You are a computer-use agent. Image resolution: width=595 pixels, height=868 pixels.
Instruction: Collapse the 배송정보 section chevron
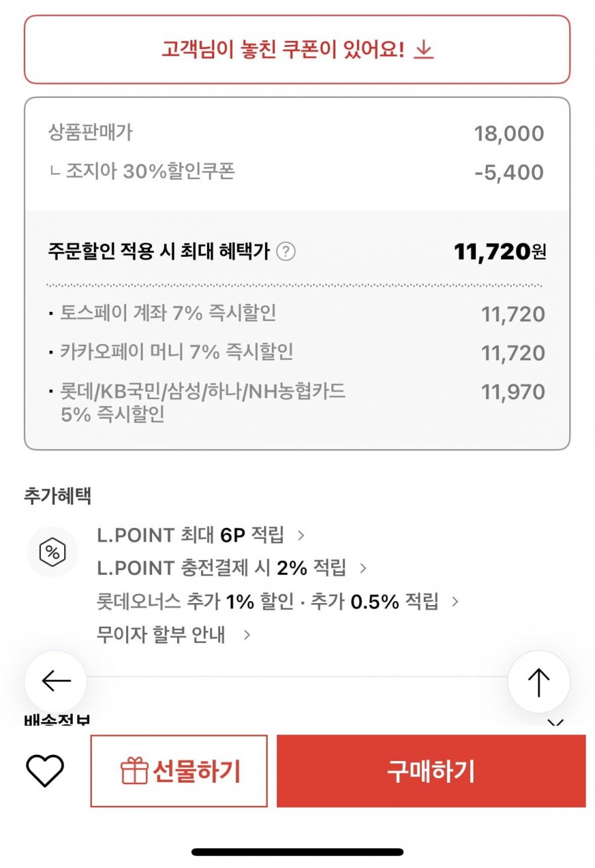pyautogui.click(x=556, y=723)
